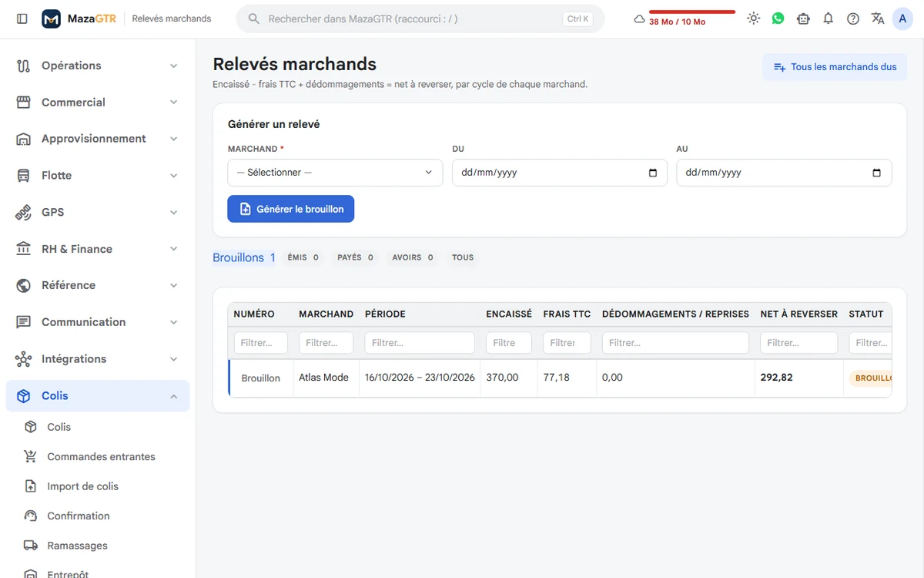
Task: Collapse the Colis section chevron
Action: click(173, 396)
